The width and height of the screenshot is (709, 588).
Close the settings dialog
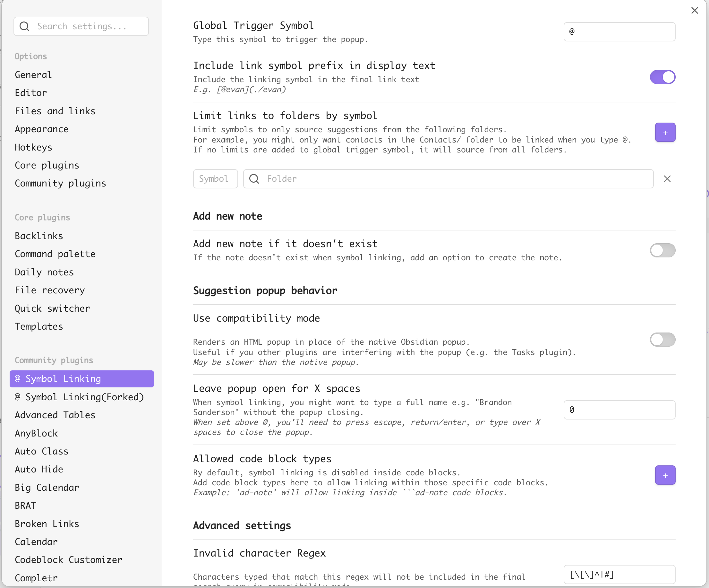pos(694,11)
